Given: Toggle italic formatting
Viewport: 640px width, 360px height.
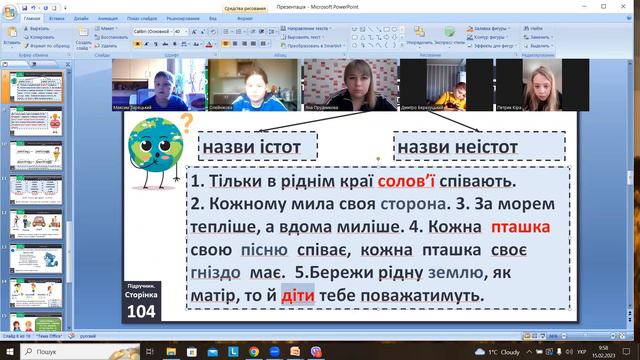Looking at the screenshot, I should click(x=147, y=44).
